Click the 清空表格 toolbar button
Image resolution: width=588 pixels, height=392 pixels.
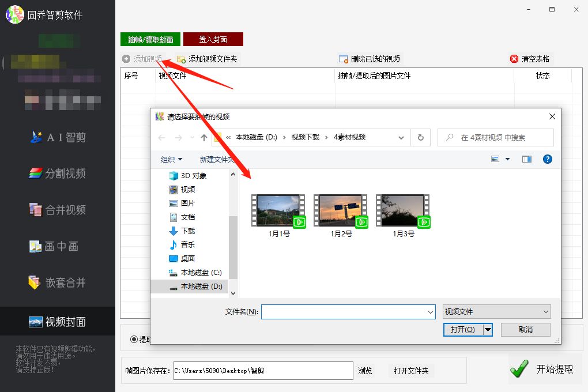point(530,59)
